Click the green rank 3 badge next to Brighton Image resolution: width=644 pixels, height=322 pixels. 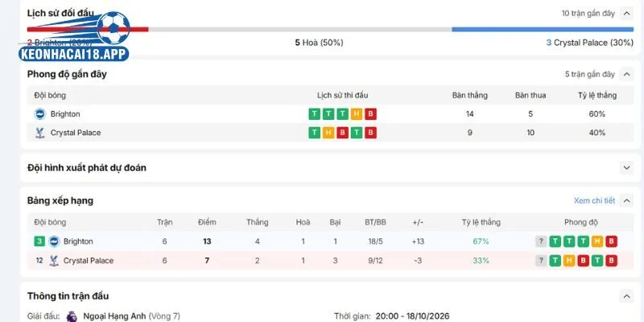39,242
